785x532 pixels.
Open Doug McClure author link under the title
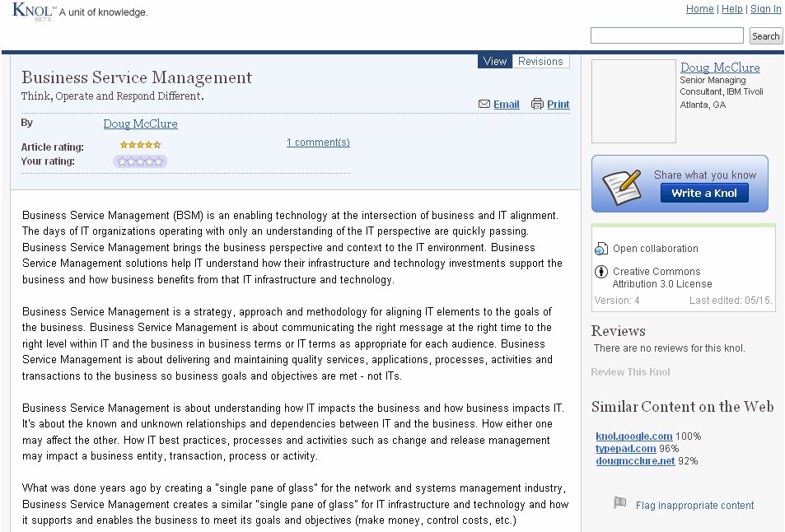coord(140,124)
